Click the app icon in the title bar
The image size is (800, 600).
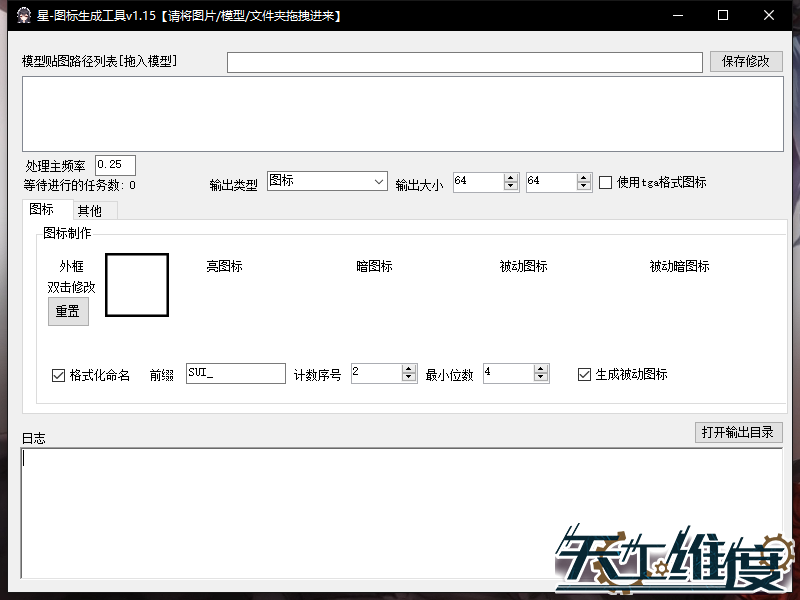pyautogui.click(x=24, y=15)
